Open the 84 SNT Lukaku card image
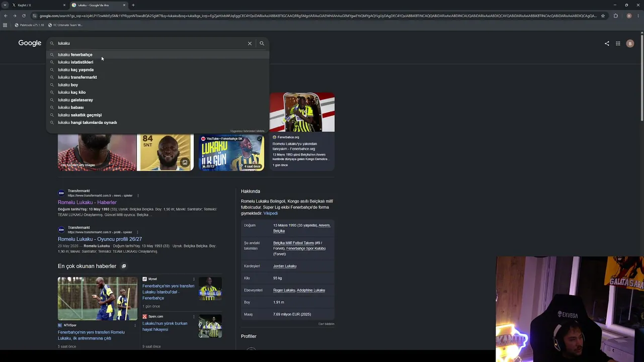 click(x=165, y=152)
